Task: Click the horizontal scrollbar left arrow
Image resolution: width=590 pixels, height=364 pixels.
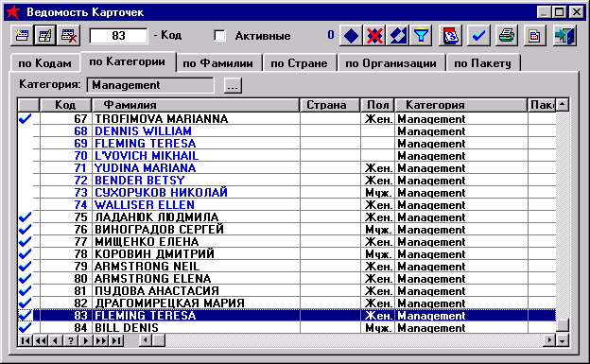Action: click(x=146, y=340)
